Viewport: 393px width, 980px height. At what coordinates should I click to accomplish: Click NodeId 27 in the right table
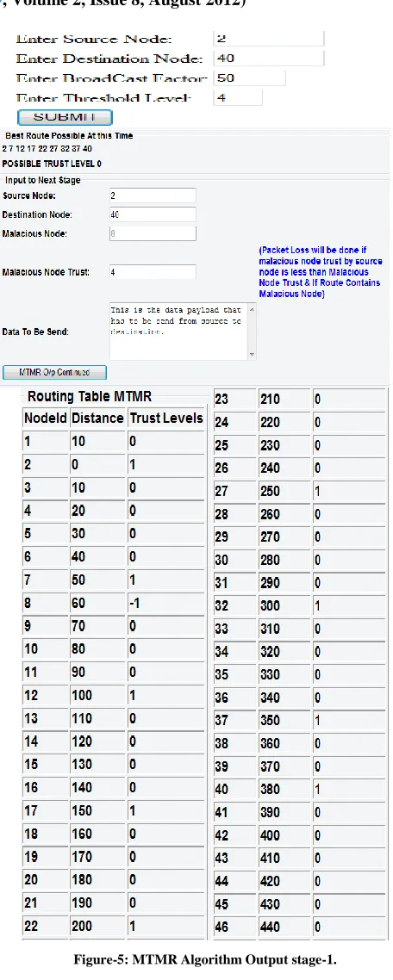pos(221,491)
